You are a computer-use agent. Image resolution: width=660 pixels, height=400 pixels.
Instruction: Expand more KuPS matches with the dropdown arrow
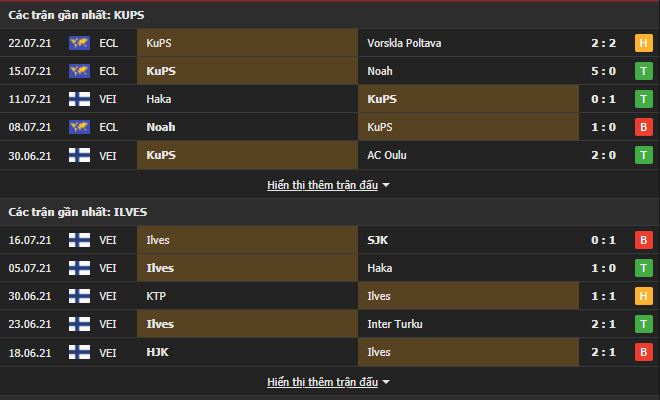tap(386, 185)
